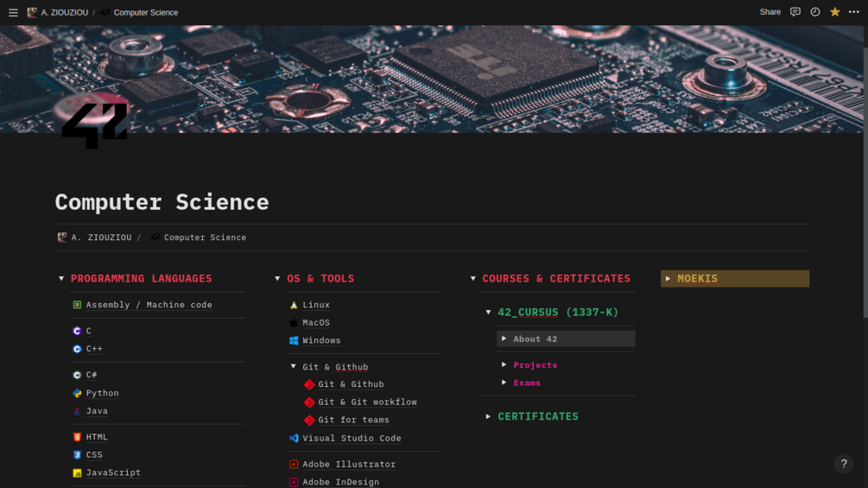868x488 pixels.
Task: Collapse the Git & Github toggle arrow
Action: point(294,367)
